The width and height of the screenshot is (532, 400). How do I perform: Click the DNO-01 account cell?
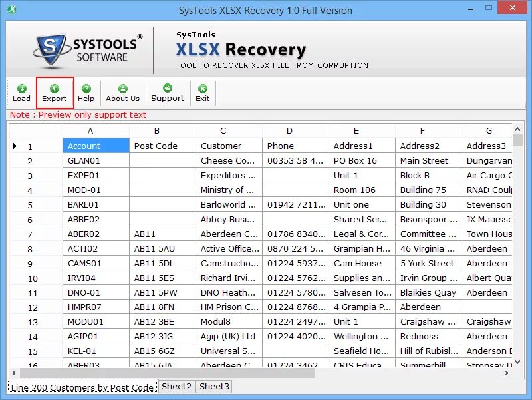[x=96, y=292]
